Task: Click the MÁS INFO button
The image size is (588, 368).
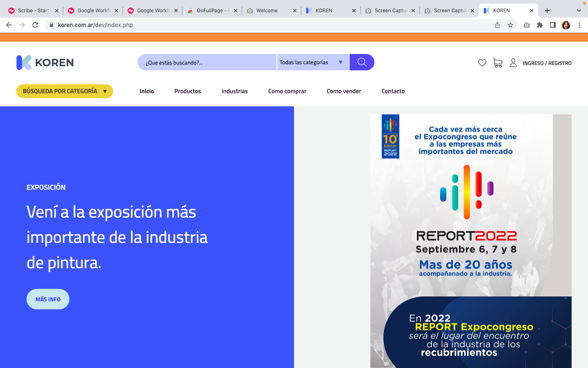Action: click(x=48, y=299)
